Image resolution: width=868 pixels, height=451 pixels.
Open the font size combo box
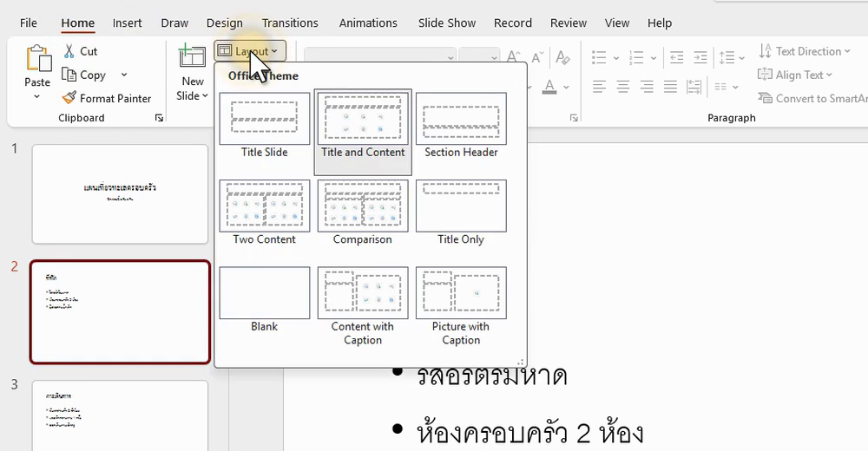coord(479,57)
